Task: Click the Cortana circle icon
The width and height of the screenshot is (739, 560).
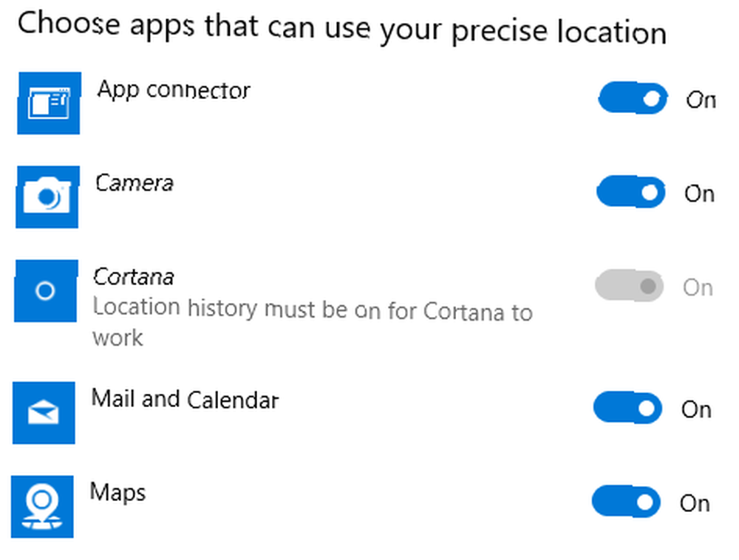Action: 46,290
